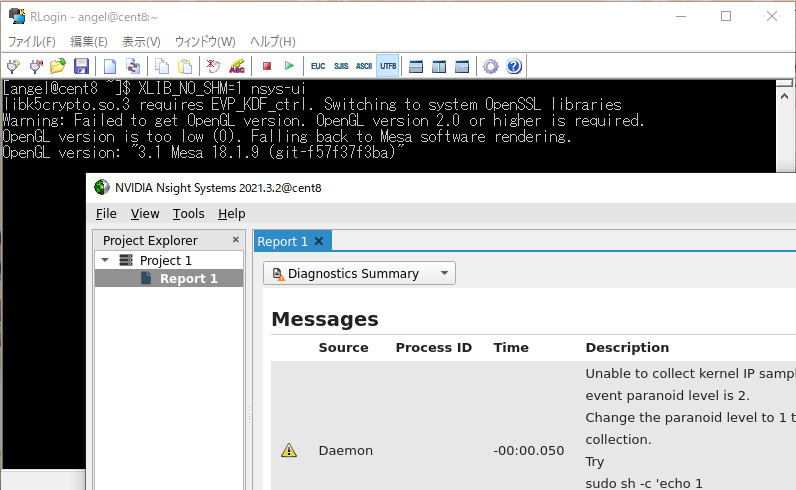The width and height of the screenshot is (796, 490).
Task: Close the Report 1 tab
Action: (x=319, y=241)
